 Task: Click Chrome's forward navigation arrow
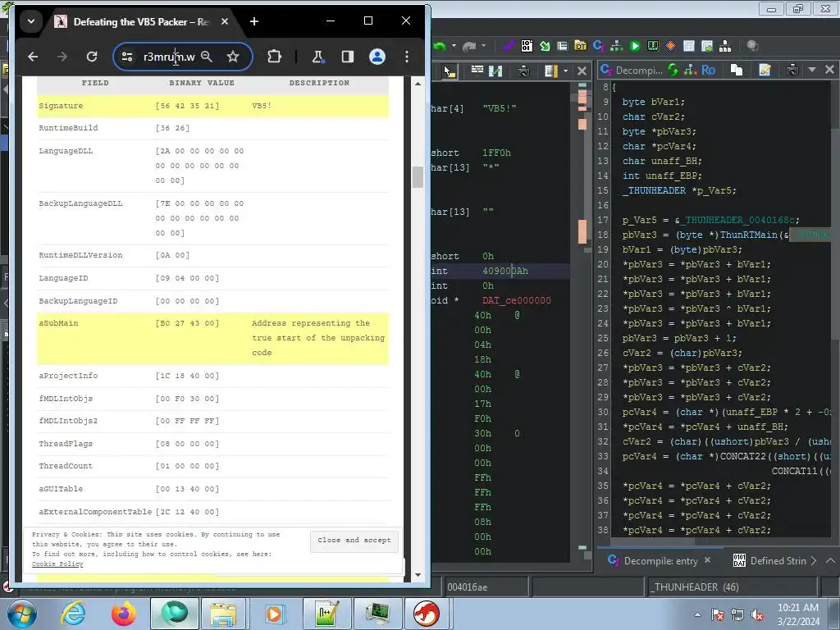tap(62, 57)
